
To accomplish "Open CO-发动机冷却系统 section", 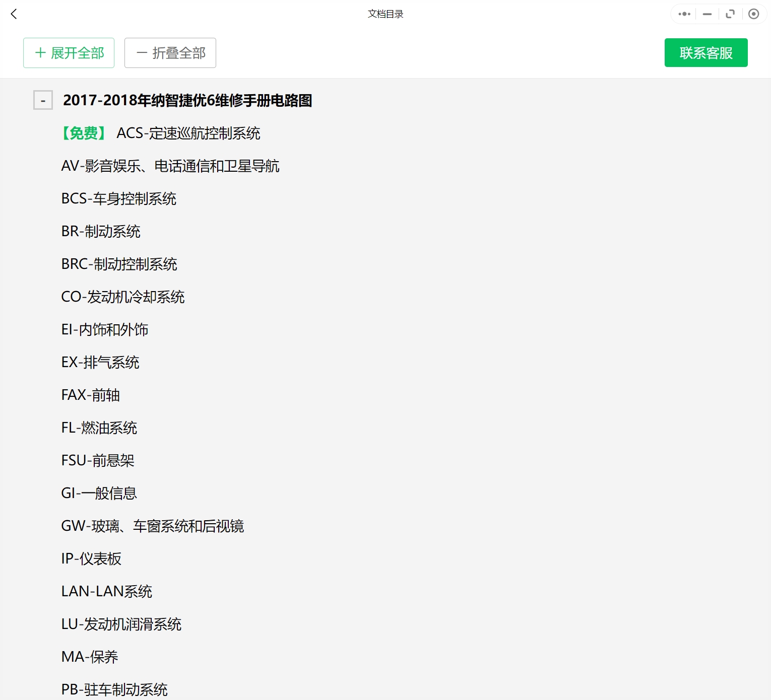I will [x=123, y=297].
